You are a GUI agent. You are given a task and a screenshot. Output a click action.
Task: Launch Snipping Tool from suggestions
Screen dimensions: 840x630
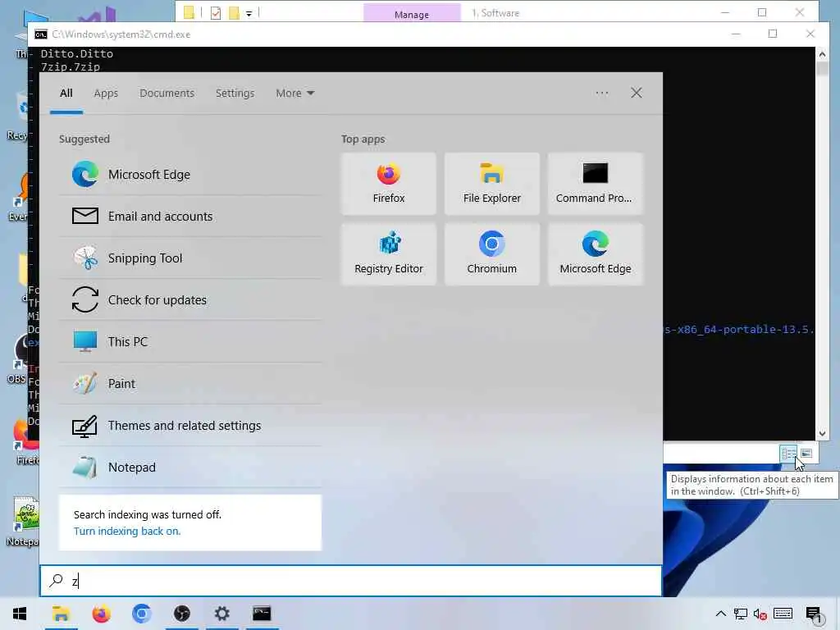tap(190, 258)
